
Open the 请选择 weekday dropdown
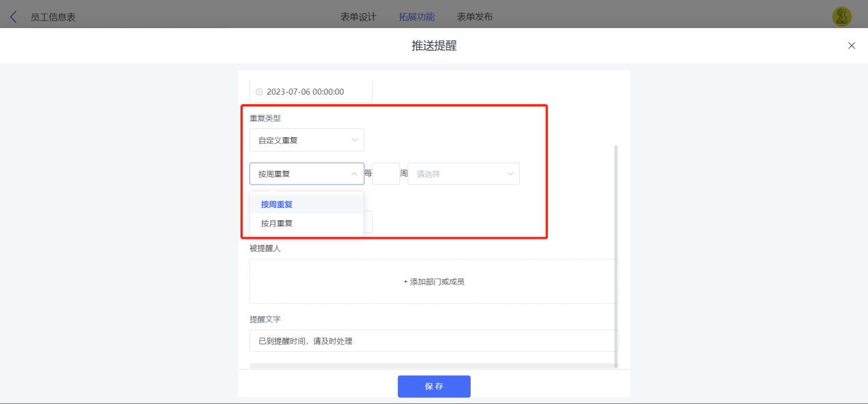tap(464, 174)
